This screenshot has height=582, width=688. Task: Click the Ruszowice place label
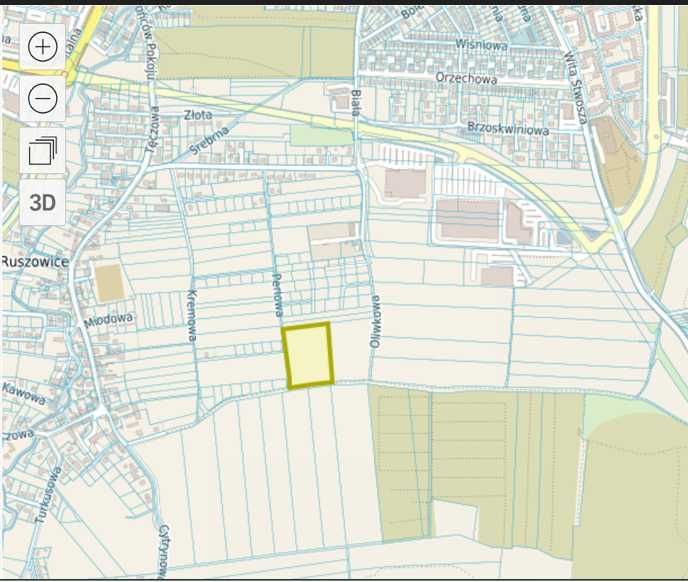(x=35, y=262)
